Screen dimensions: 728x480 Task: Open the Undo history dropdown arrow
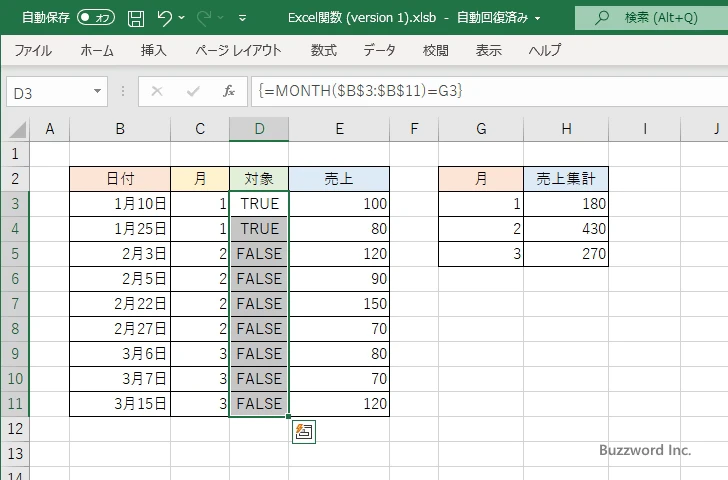tap(182, 17)
